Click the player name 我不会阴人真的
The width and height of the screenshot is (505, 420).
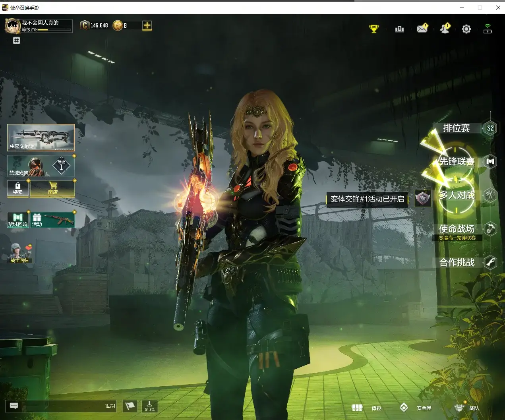(x=40, y=23)
